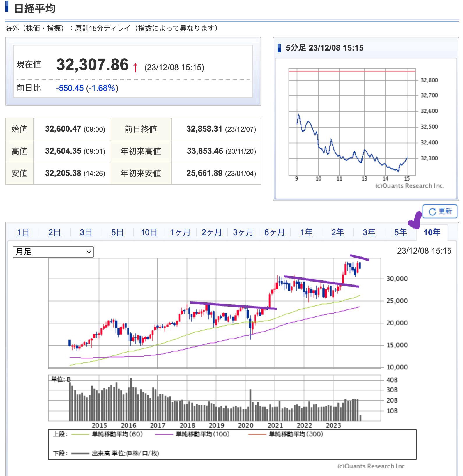Select the 6ヶ月 chart range
This screenshot has width=463, height=476.
click(x=275, y=232)
